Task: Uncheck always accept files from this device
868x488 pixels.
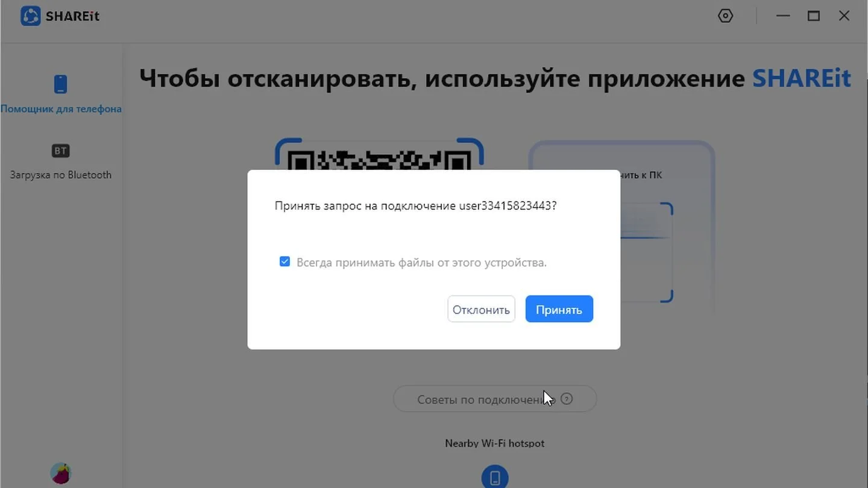Action: coord(285,261)
